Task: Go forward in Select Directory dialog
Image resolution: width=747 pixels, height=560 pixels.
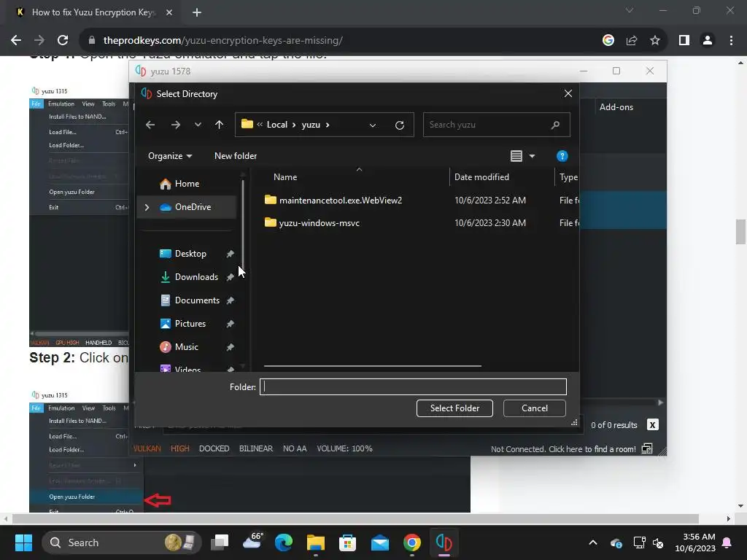Action: point(176,125)
